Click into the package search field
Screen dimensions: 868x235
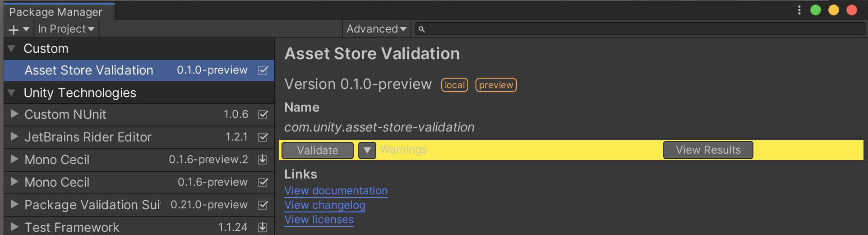(x=641, y=29)
